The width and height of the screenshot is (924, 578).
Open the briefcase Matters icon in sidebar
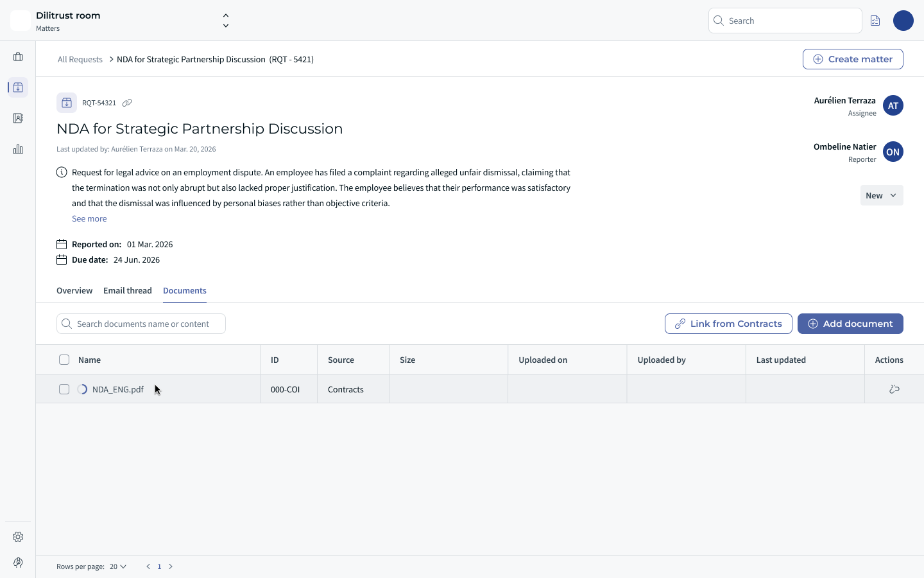pos(18,57)
